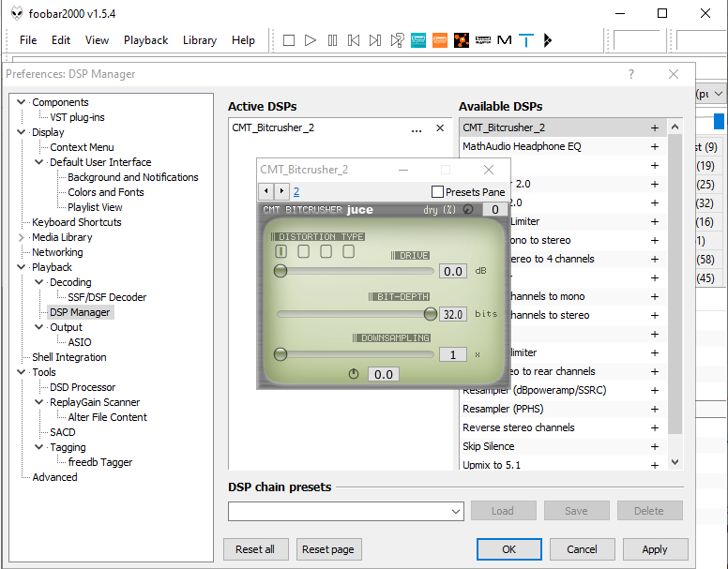Open the Library menu
Image resolution: width=728 pixels, height=569 pixels.
pyautogui.click(x=200, y=40)
